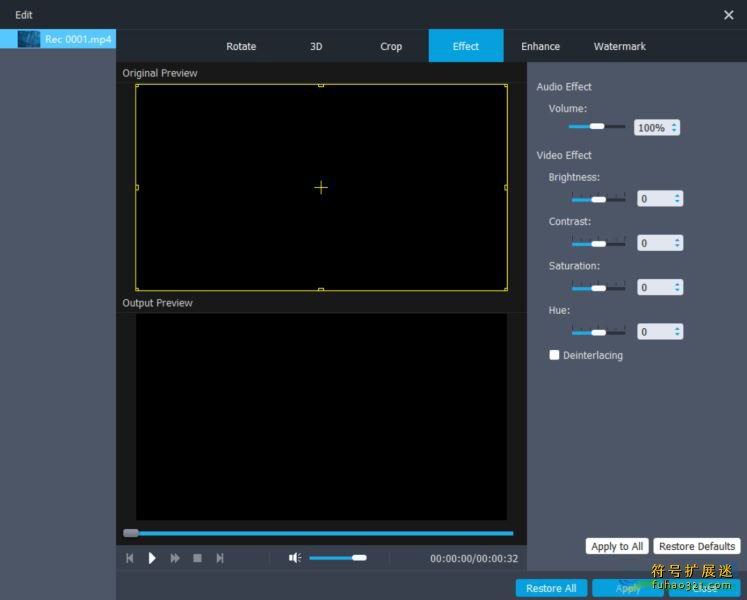Click the Brightness slider handle
Image resolution: width=747 pixels, height=600 pixels.
[598, 200]
